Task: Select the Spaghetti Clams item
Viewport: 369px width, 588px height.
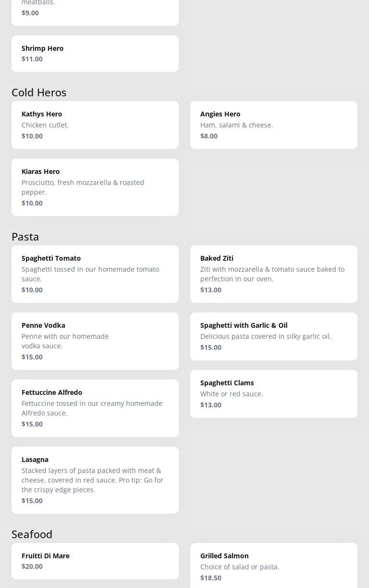Action: (274, 394)
